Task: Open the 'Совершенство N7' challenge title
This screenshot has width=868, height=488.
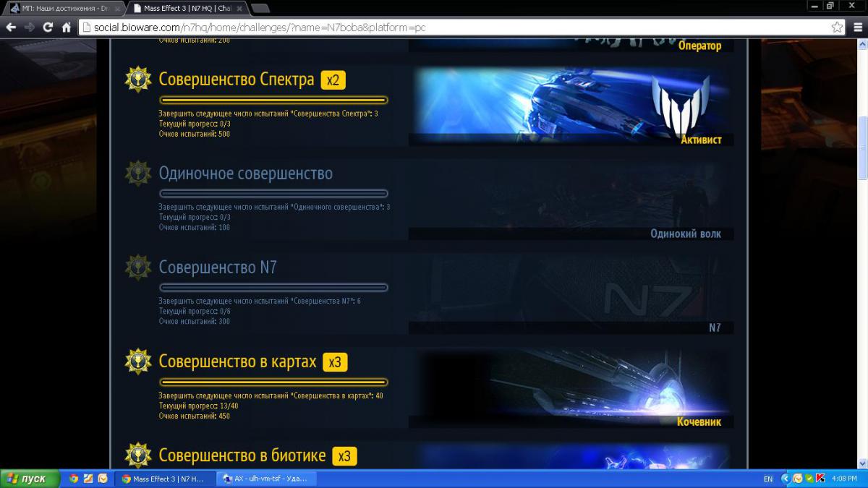Action: click(x=218, y=267)
